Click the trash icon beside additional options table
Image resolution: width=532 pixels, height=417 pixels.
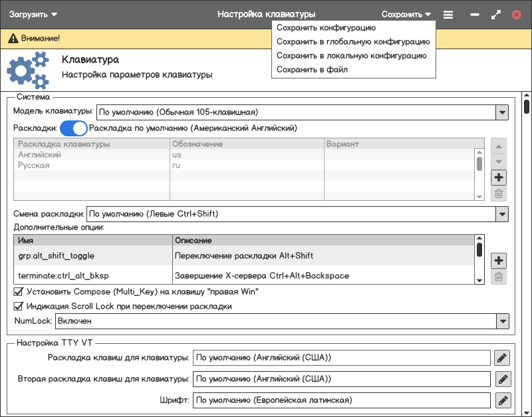pyautogui.click(x=499, y=277)
